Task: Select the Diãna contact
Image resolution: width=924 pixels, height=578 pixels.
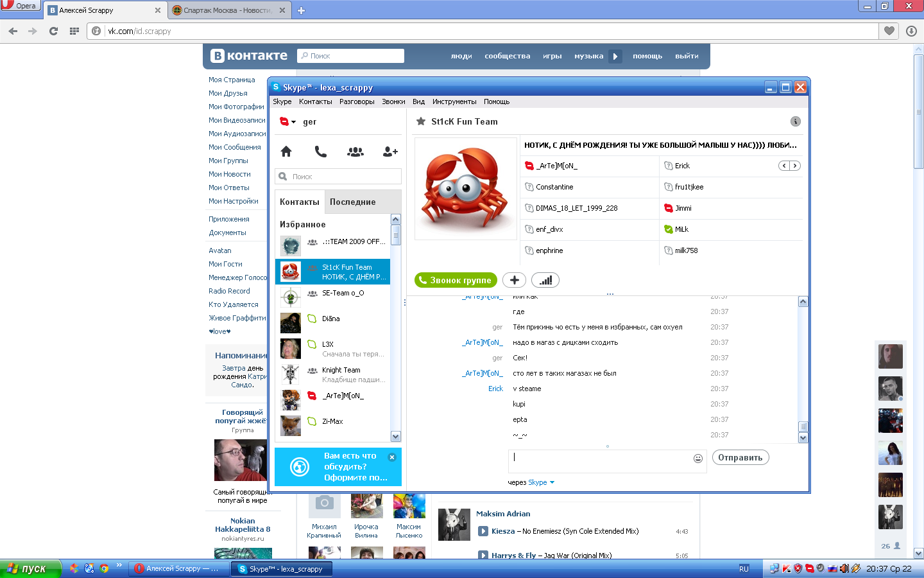Action: (332, 323)
